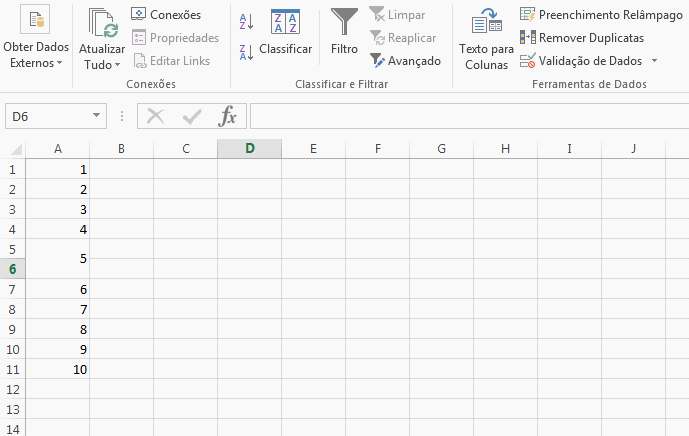Viewport: 689px width, 436px height.
Task: Run Preenchimento Relâmpago flash fill
Action: tap(584, 14)
